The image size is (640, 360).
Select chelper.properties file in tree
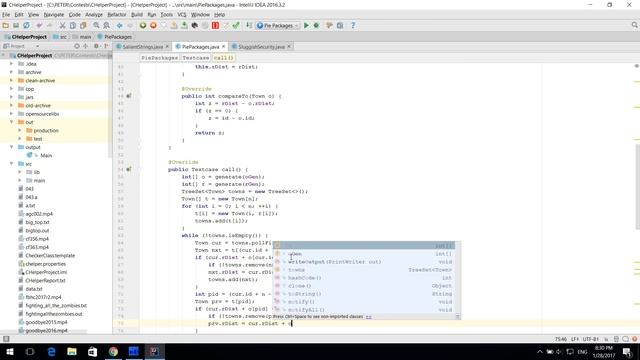46,264
